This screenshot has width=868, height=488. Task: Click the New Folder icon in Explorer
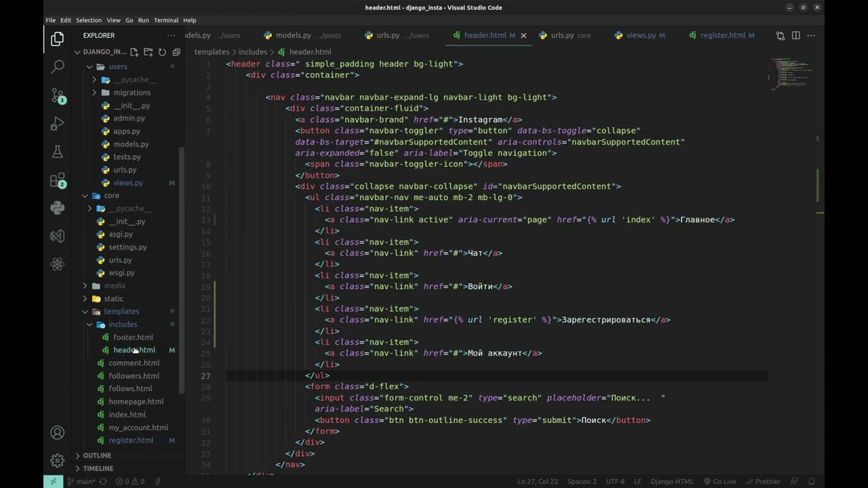click(148, 52)
